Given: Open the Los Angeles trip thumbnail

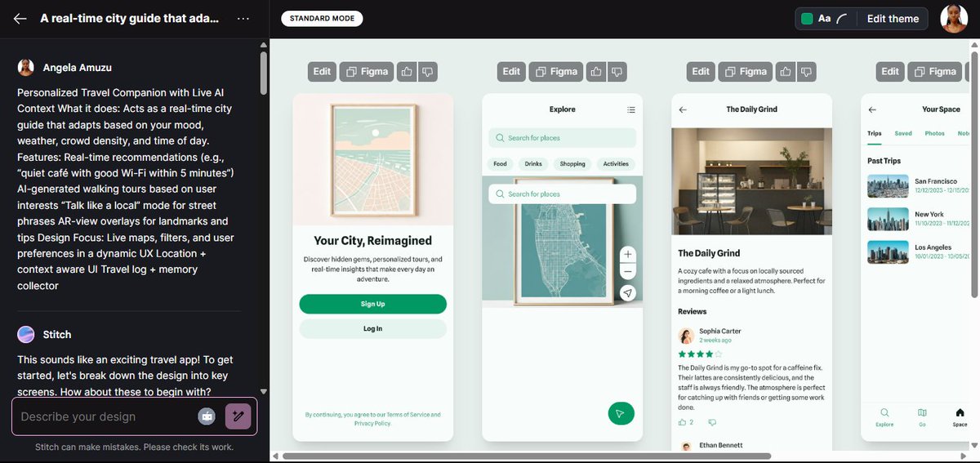Looking at the screenshot, I should pyautogui.click(x=888, y=252).
